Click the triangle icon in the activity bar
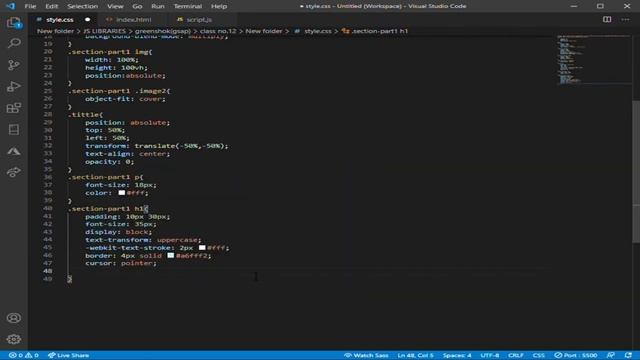This screenshot has height=360, width=640. pyautogui.click(x=13, y=151)
